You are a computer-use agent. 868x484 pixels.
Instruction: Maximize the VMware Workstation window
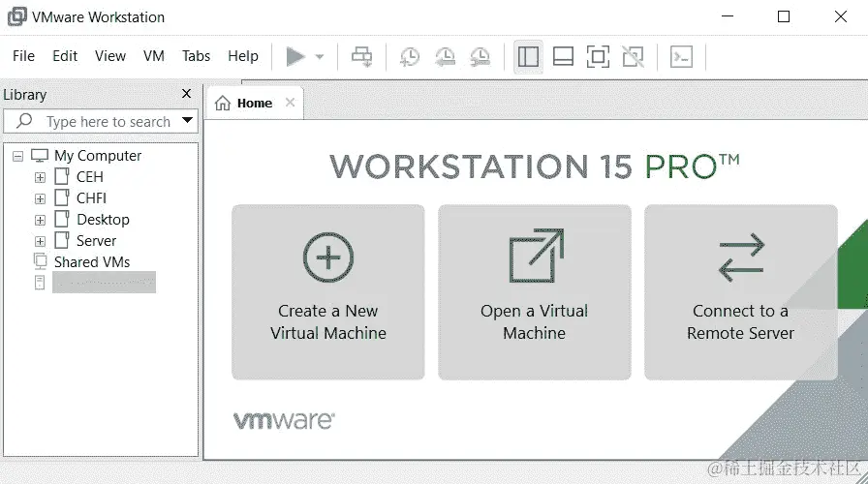pyautogui.click(x=784, y=16)
